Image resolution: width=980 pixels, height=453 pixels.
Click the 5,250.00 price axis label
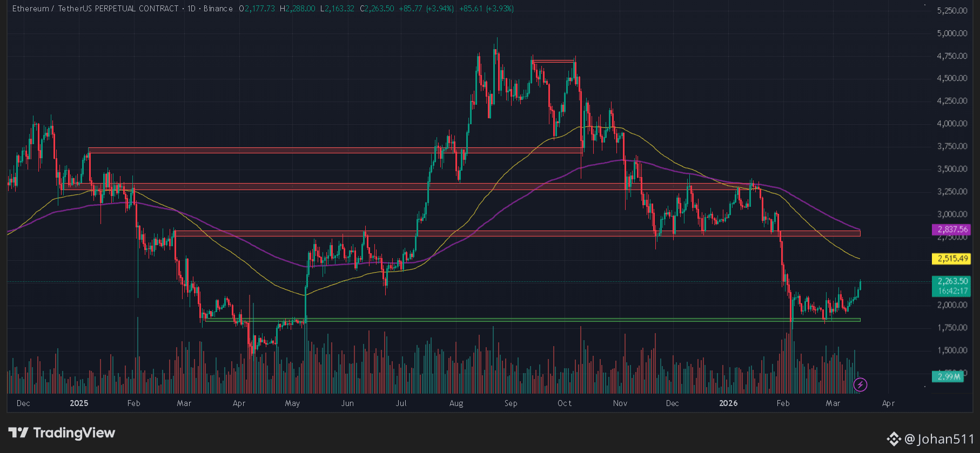(952, 11)
